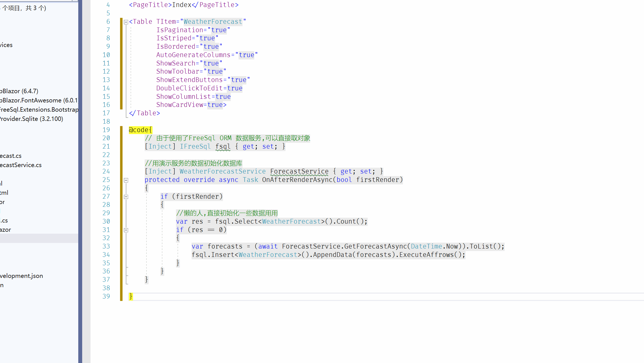Open the appsettings Development.json file
This screenshot has width=644, height=363.
(x=22, y=276)
